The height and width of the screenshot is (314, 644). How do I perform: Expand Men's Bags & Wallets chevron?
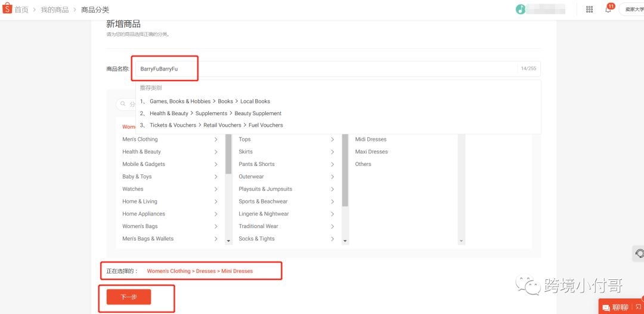click(x=216, y=238)
